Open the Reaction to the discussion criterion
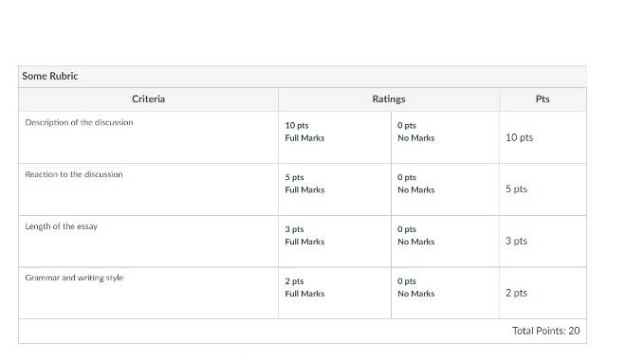The width and height of the screenshot is (644, 360). pyautogui.click(x=74, y=174)
